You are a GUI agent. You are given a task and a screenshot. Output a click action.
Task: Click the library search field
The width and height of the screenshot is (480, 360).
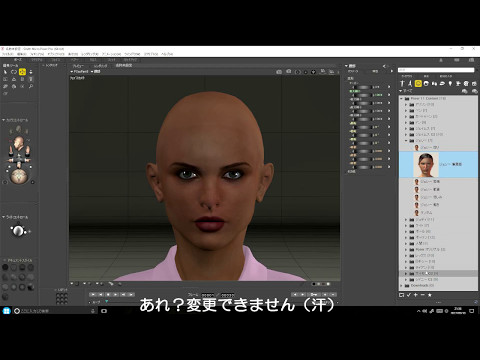coord(436,70)
